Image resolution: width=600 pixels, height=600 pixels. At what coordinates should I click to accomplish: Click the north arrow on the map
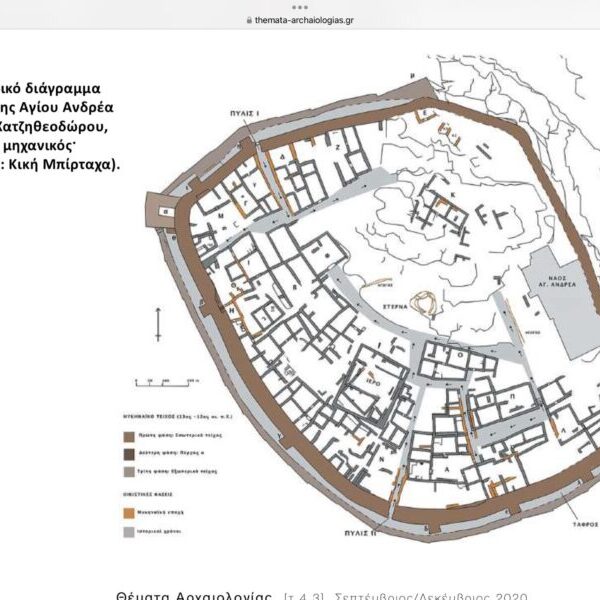pos(157,327)
